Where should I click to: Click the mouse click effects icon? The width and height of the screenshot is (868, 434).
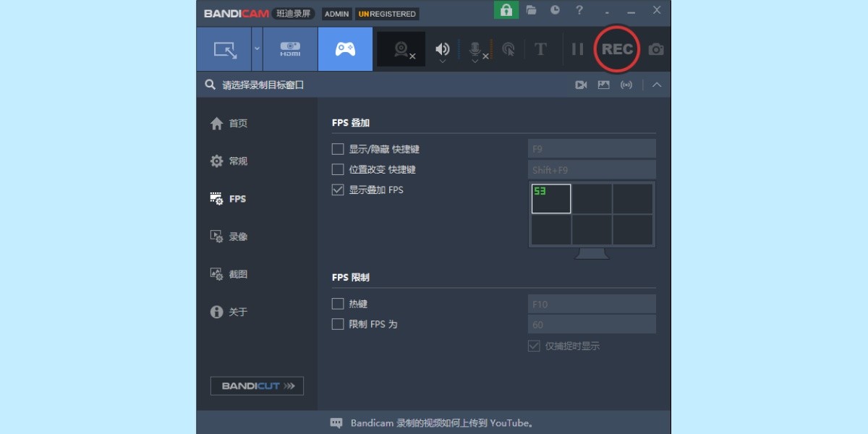[x=509, y=48]
